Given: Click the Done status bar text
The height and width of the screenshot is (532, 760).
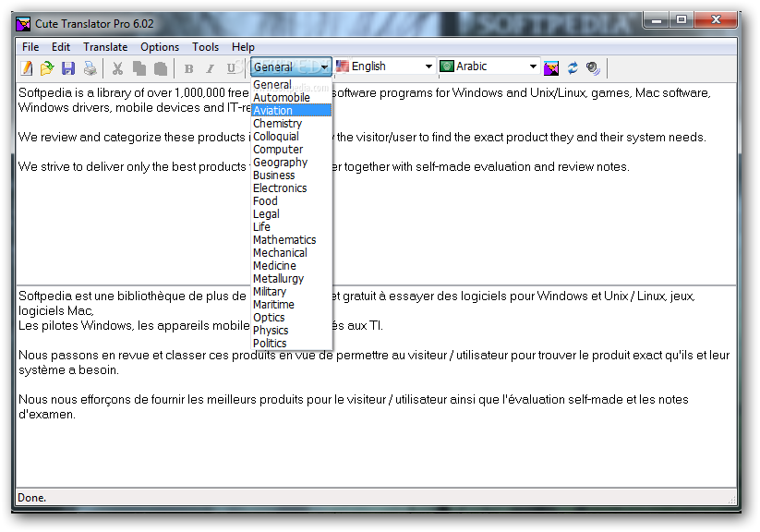Looking at the screenshot, I should point(31,498).
